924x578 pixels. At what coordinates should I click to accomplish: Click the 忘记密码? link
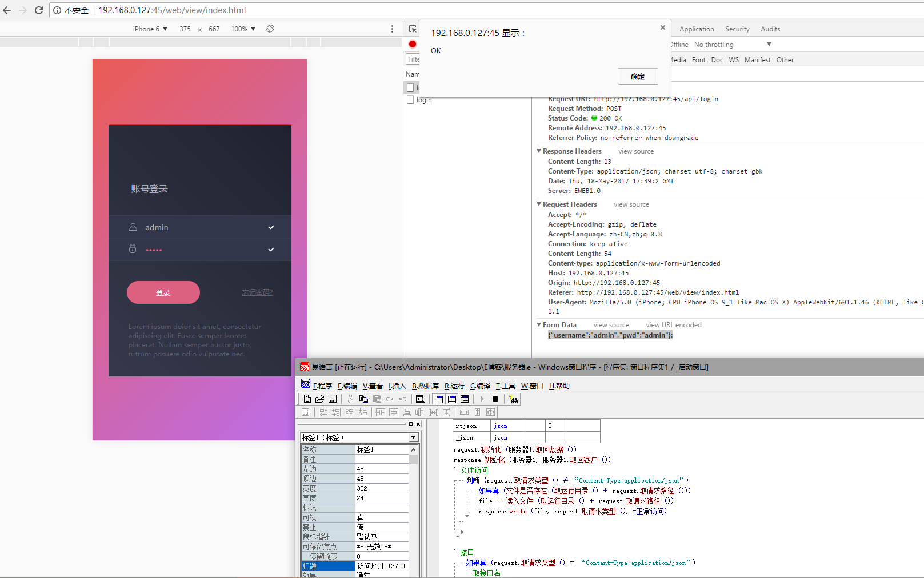point(257,292)
